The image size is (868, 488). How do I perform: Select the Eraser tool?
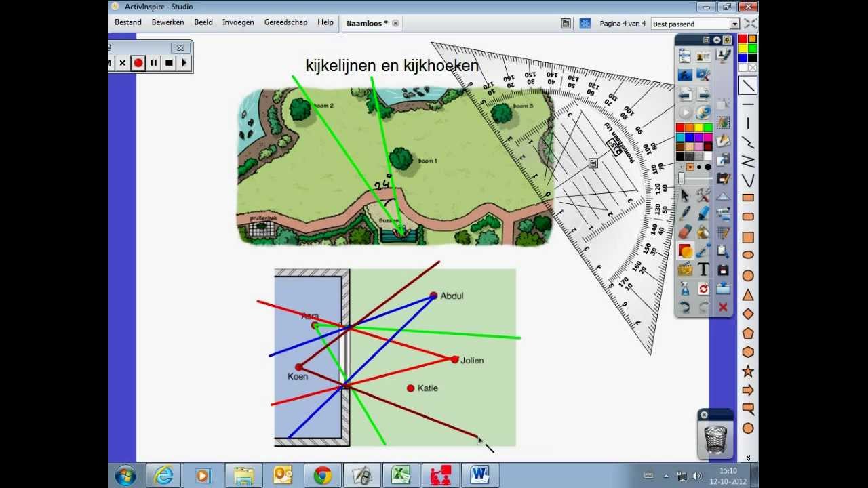685,232
